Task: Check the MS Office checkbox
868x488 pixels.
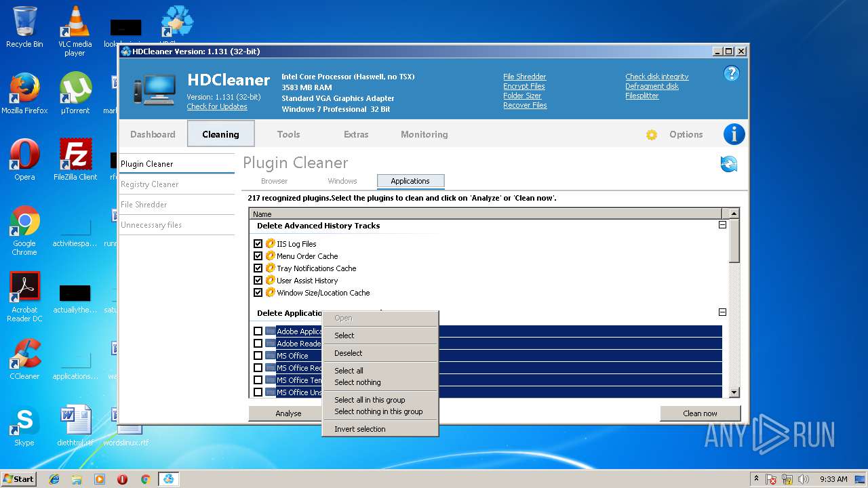Action: tap(258, 356)
